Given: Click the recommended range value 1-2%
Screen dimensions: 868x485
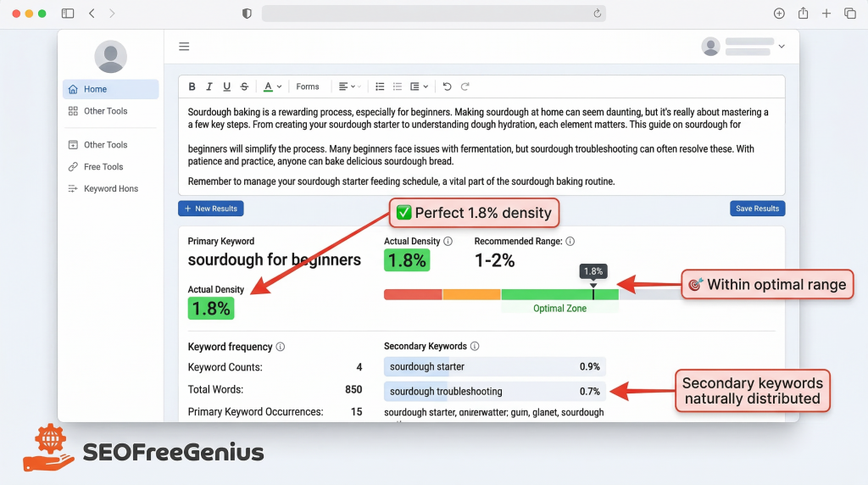Looking at the screenshot, I should pyautogui.click(x=495, y=260).
